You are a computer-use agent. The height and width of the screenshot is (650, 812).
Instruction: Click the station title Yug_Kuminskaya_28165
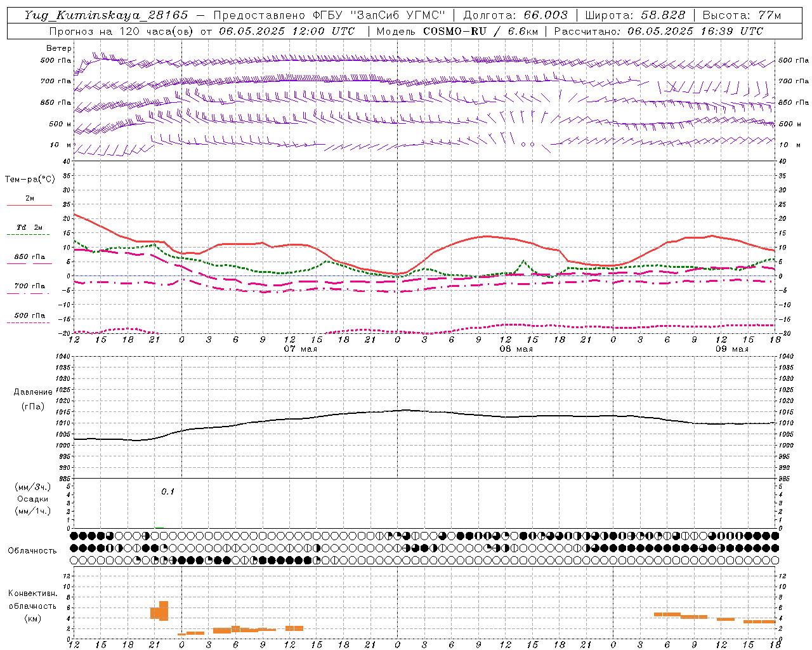(106, 15)
